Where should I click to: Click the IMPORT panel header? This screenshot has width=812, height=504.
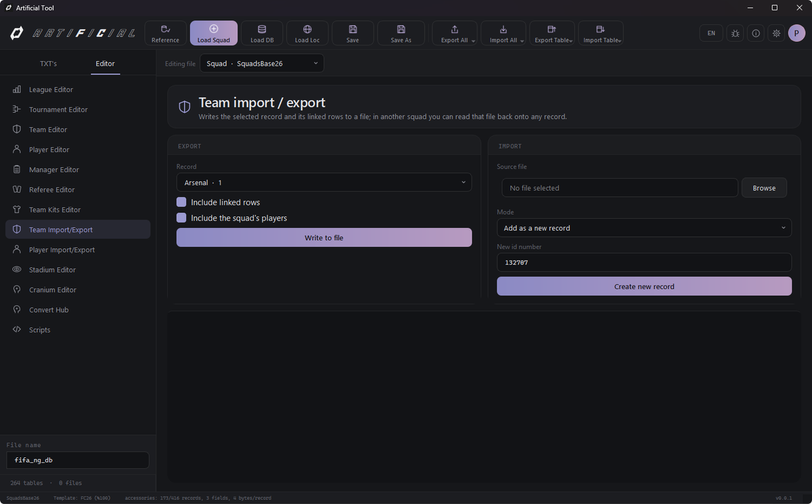[x=510, y=146]
